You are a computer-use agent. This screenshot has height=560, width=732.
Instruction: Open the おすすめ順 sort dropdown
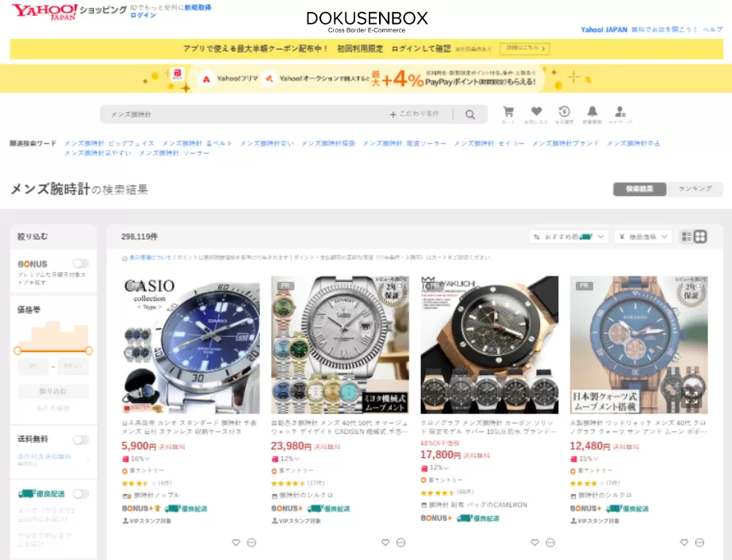click(x=570, y=237)
